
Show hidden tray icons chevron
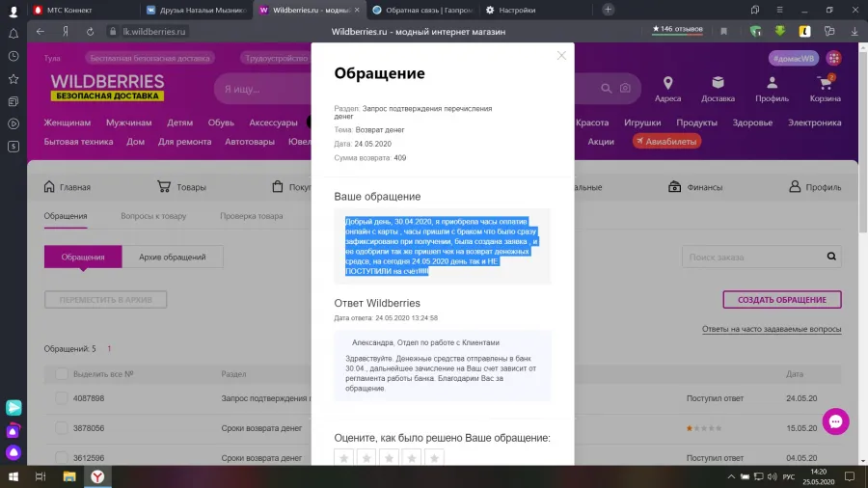[731, 476]
